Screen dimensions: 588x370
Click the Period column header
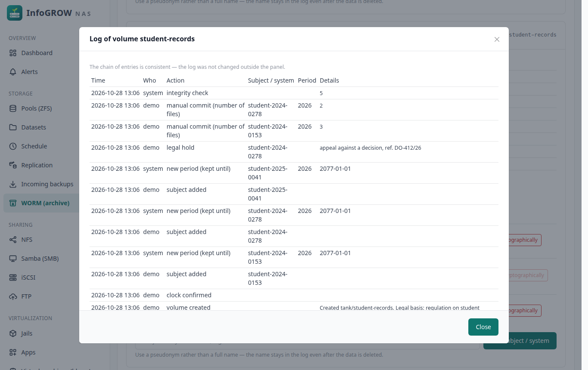pos(307,80)
